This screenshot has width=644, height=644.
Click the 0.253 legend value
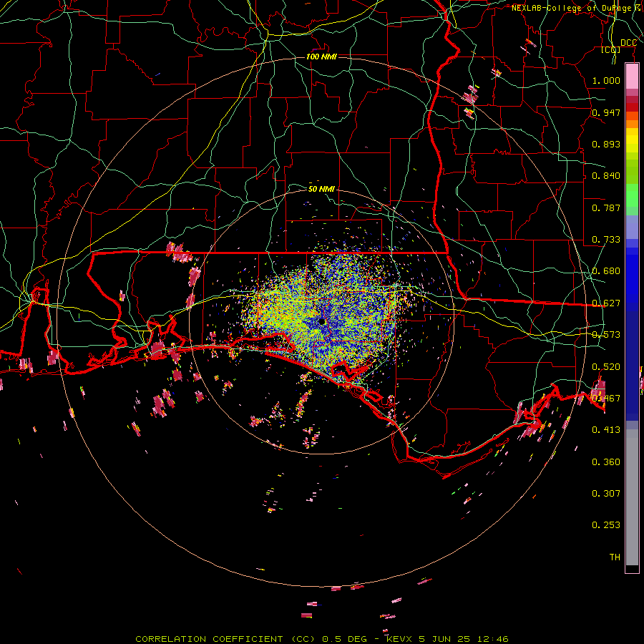coord(606,525)
